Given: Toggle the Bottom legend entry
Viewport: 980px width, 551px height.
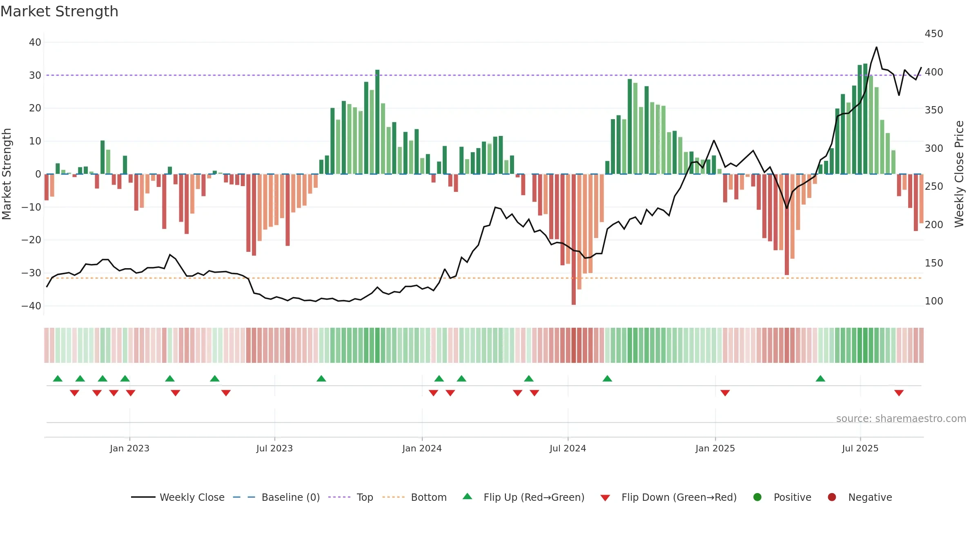Looking at the screenshot, I should pos(414,497).
